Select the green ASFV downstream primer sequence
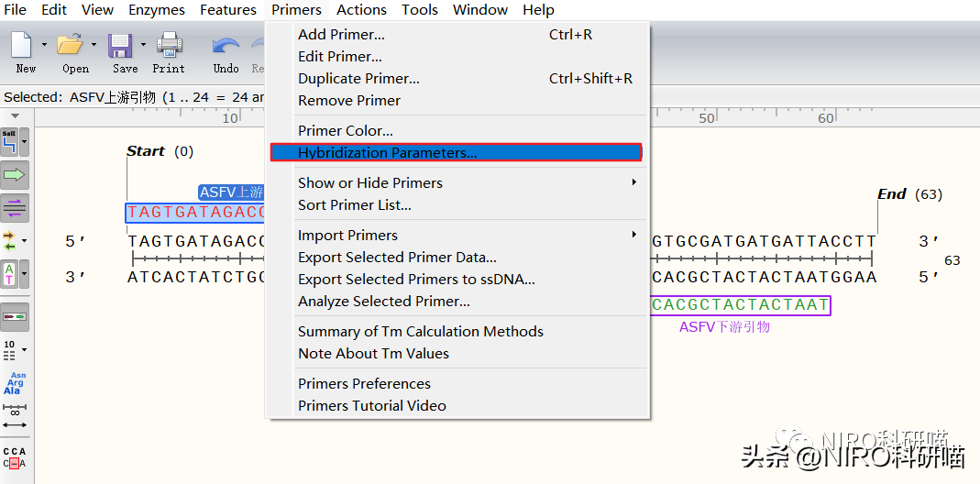 click(x=740, y=304)
